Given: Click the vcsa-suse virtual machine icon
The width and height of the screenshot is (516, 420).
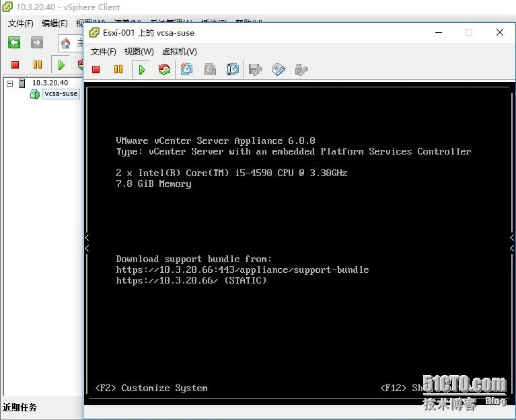Looking at the screenshot, I should tap(35, 94).
